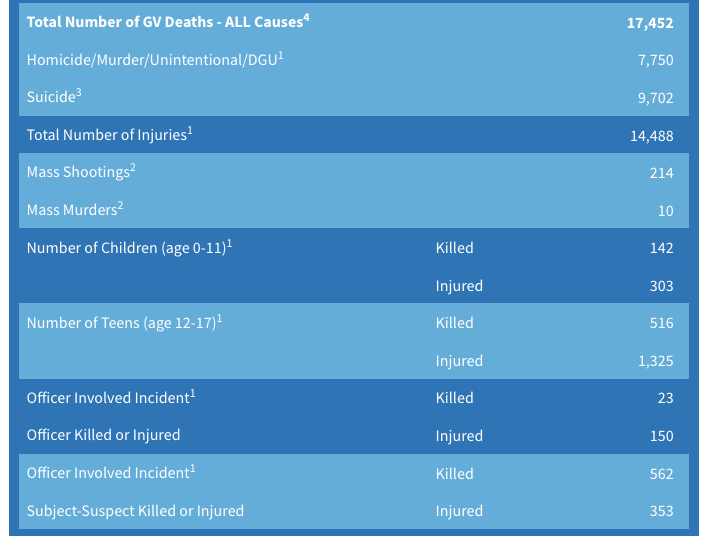Open the Suicide row label
Viewport: 711px width, 536px height.
54,97
